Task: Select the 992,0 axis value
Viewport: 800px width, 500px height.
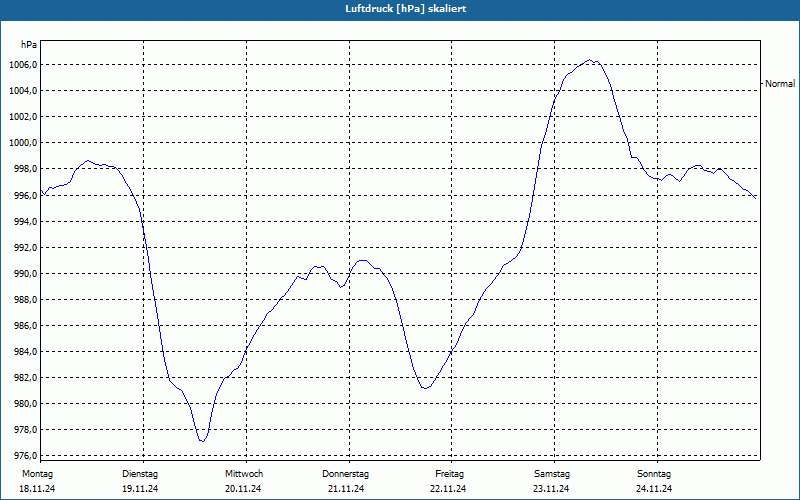Action: [25, 247]
